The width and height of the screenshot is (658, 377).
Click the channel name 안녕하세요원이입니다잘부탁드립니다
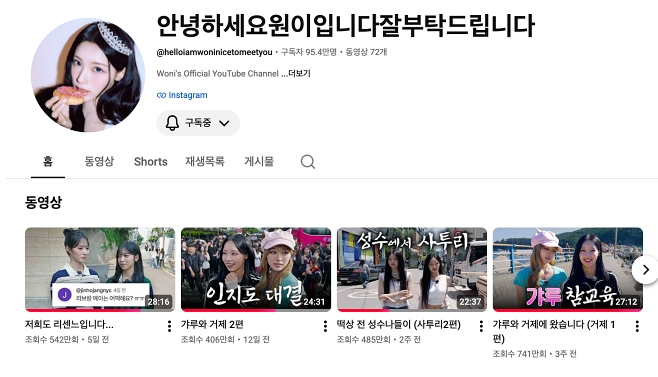coord(345,26)
